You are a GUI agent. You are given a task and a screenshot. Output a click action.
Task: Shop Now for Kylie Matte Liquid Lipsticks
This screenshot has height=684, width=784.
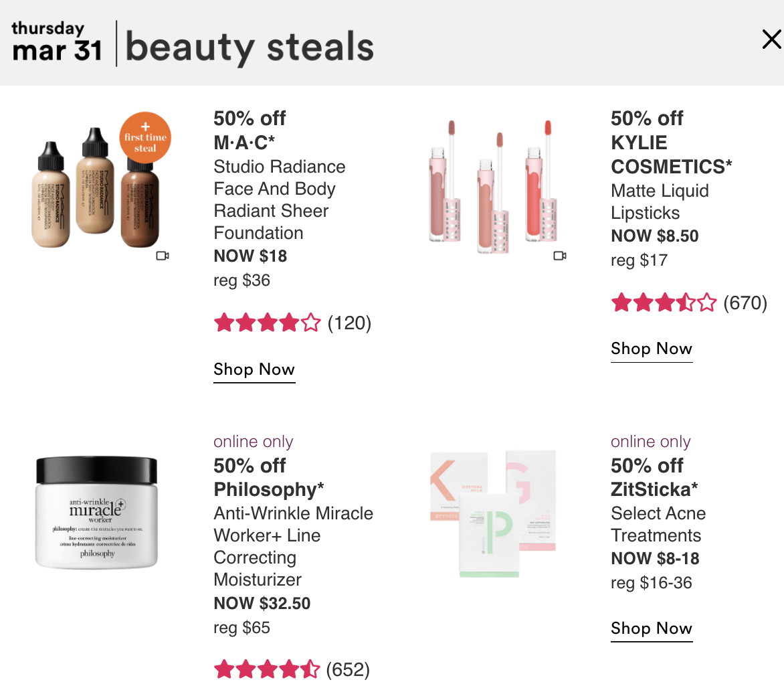pyautogui.click(x=652, y=349)
